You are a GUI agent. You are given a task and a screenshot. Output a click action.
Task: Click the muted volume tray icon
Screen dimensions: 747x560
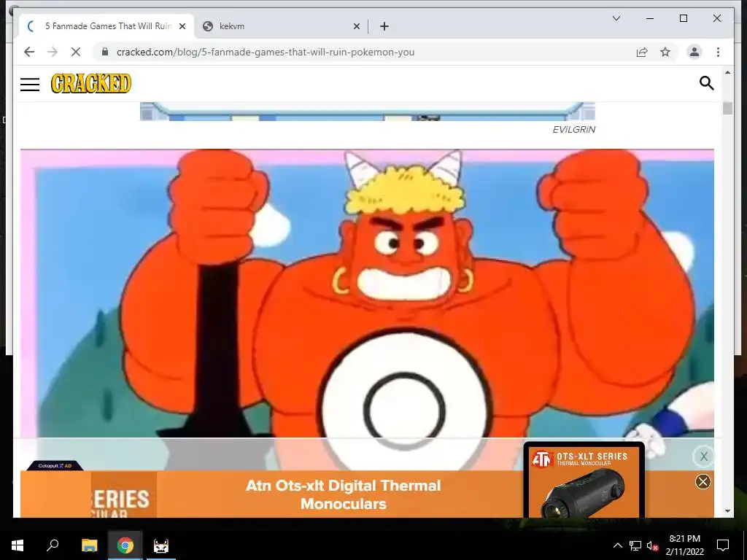(x=653, y=545)
